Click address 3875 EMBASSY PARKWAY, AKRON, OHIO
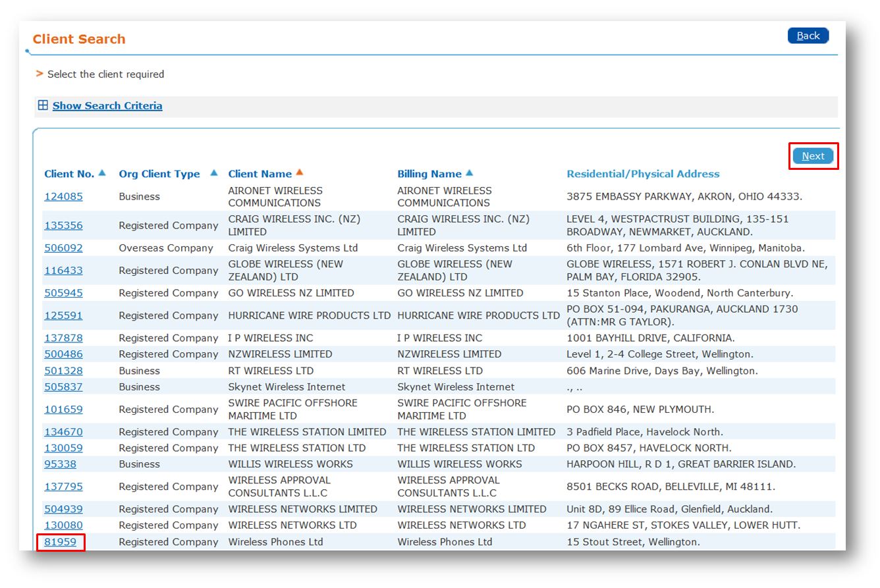 [684, 196]
